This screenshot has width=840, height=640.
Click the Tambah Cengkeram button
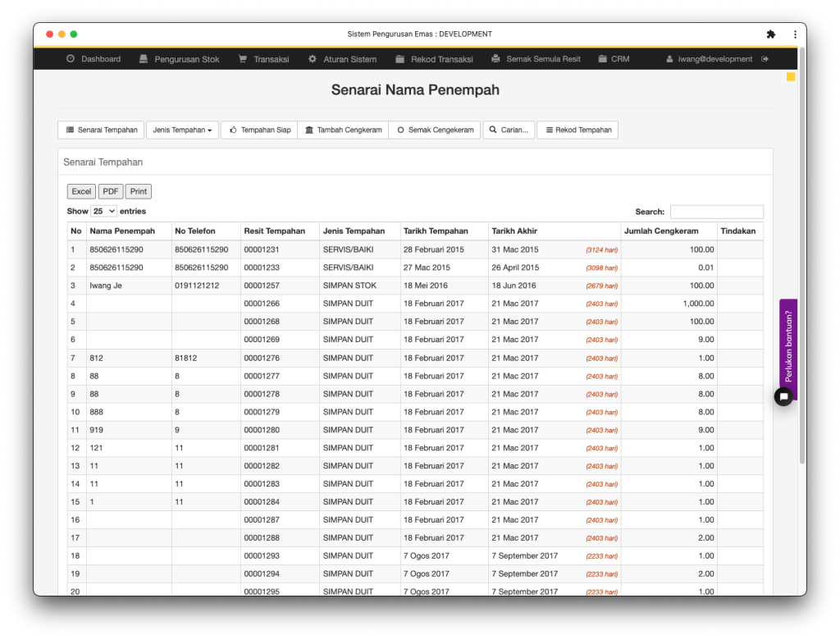coord(341,130)
